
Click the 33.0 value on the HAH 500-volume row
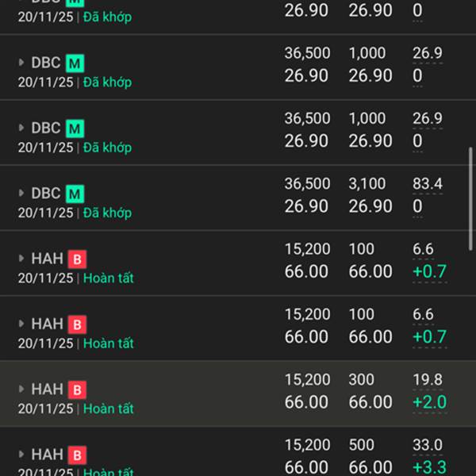pyautogui.click(x=428, y=445)
